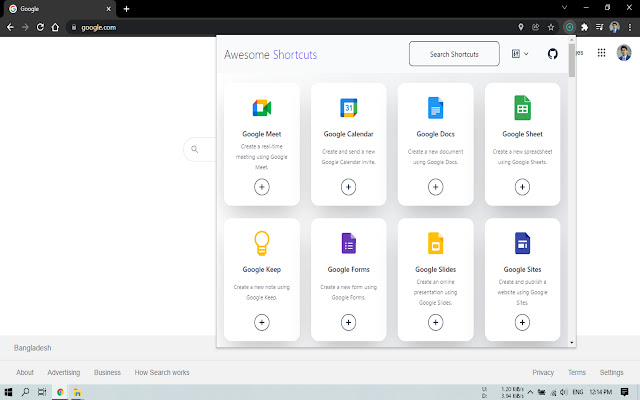This screenshot has height=400, width=640.
Task: Click the Google Sites icon
Action: click(x=522, y=243)
